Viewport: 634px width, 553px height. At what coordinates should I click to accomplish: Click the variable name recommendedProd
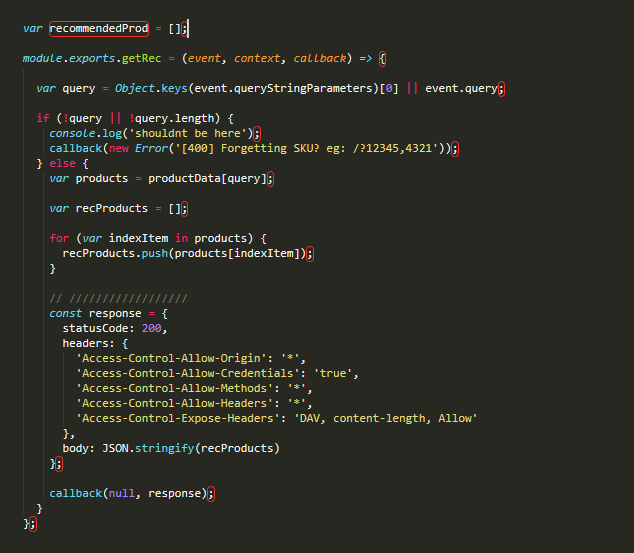coord(99,29)
